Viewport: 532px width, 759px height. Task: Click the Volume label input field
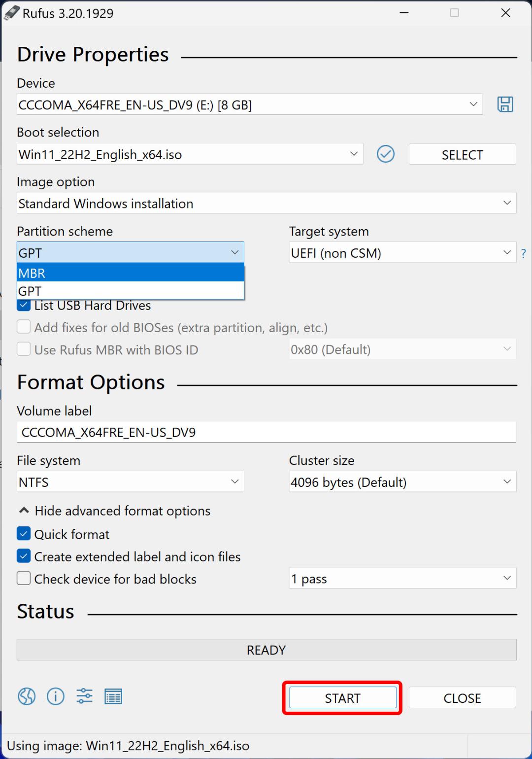coord(266,432)
